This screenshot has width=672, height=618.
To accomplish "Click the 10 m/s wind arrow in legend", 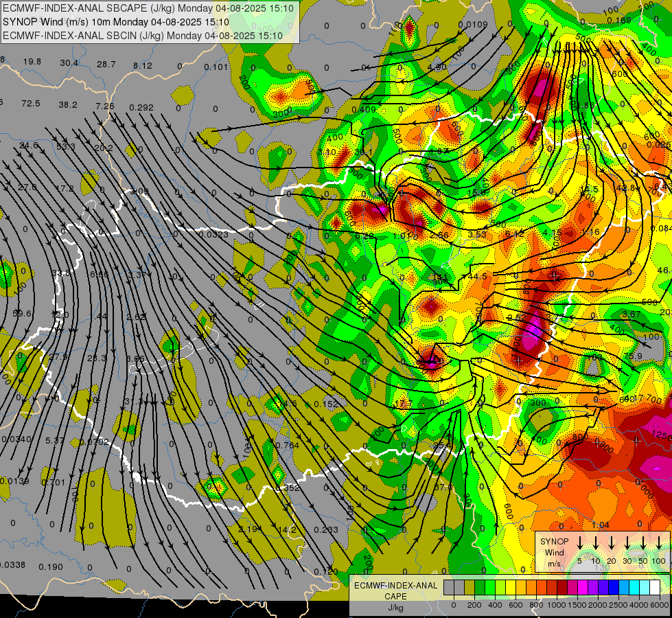I will point(596,543).
